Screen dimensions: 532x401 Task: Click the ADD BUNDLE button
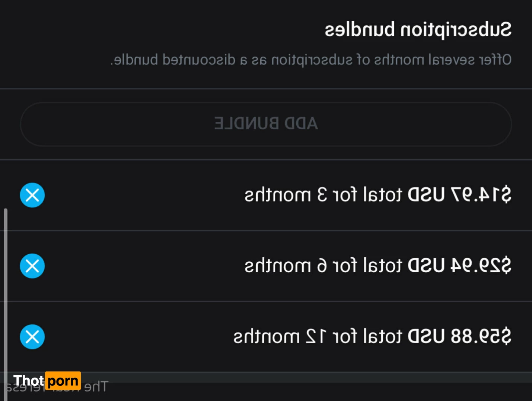click(x=266, y=124)
